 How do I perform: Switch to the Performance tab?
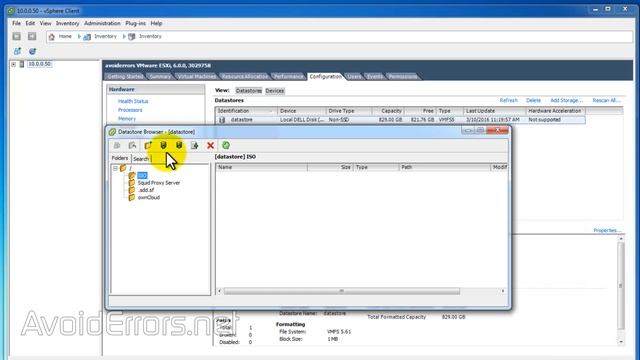tap(288, 77)
